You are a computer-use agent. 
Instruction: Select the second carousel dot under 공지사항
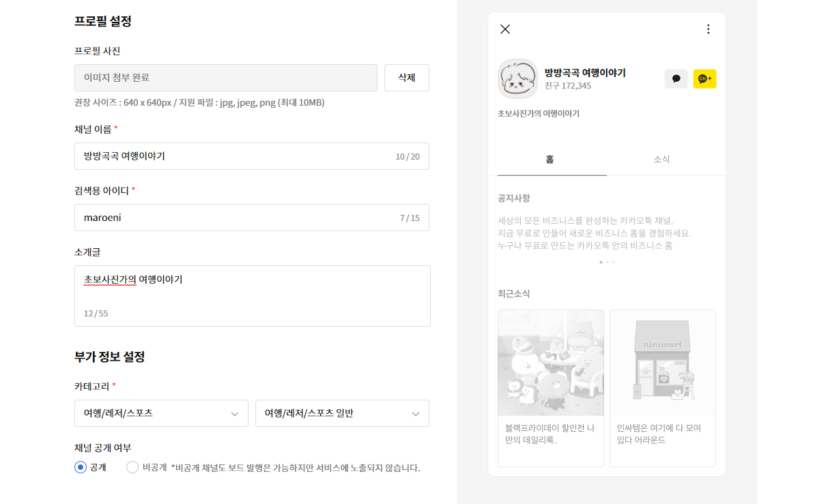(x=608, y=261)
